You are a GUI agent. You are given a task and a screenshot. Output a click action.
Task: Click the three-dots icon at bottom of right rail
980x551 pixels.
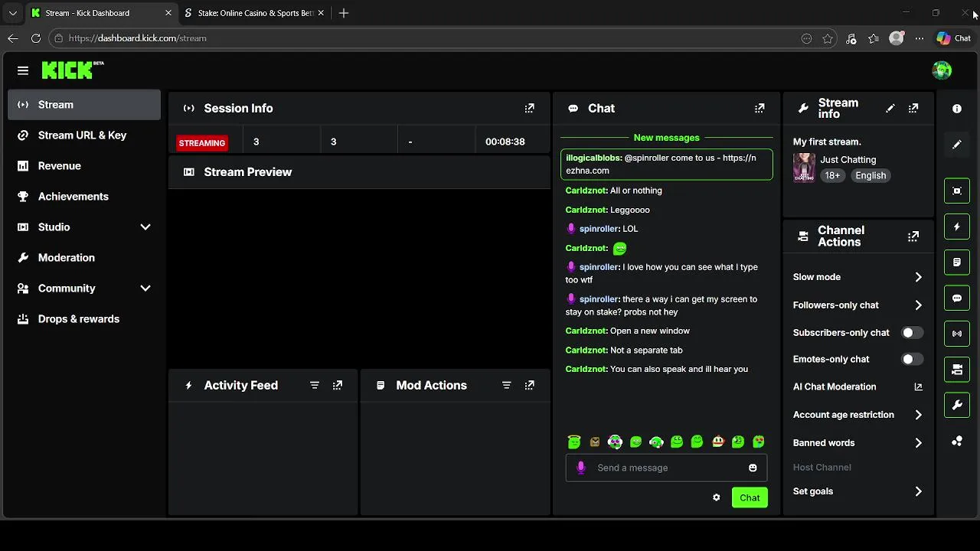click(957, 441)
